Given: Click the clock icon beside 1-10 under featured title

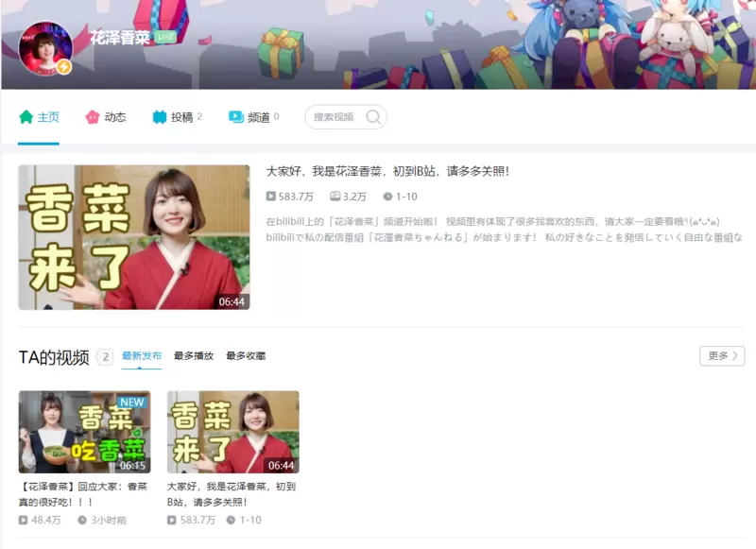Looking at the screenshot, I should 387,197.
